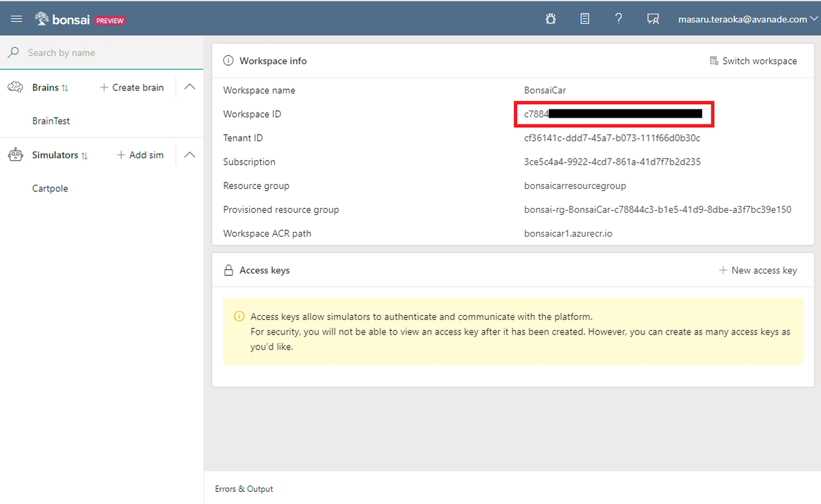Click bonsaicarresourcegroup value
The height and width of the screenshot is (504, 821).
pyautogui.click(x=575, y=186)
